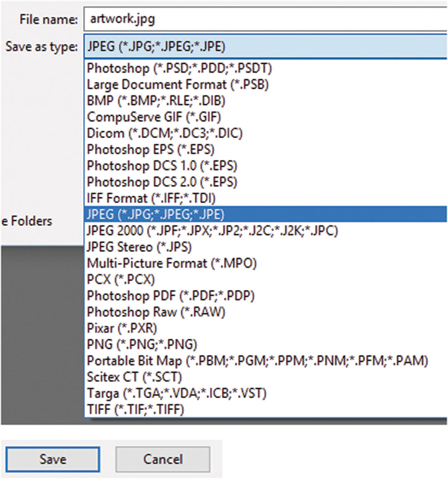Image resolution: width=448 pixels, height=479 pixels.
Task: Select the Large Document Format option
Action: pyautogui.click(x=179, y=84)
